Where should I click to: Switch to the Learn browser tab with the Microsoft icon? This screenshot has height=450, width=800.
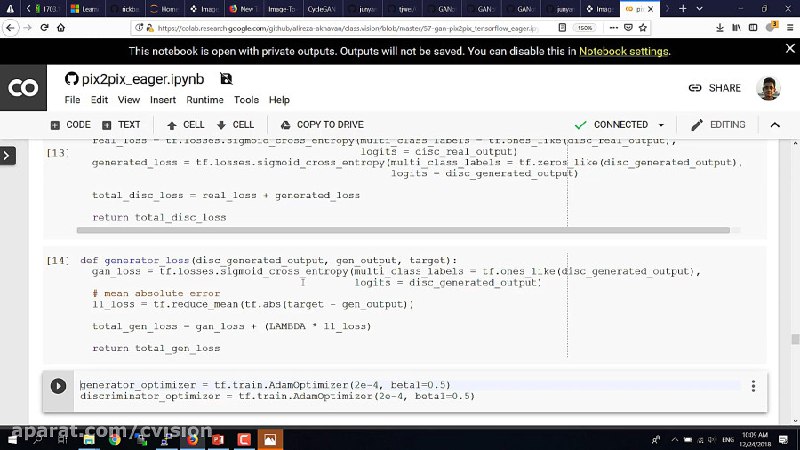point(85,9)
